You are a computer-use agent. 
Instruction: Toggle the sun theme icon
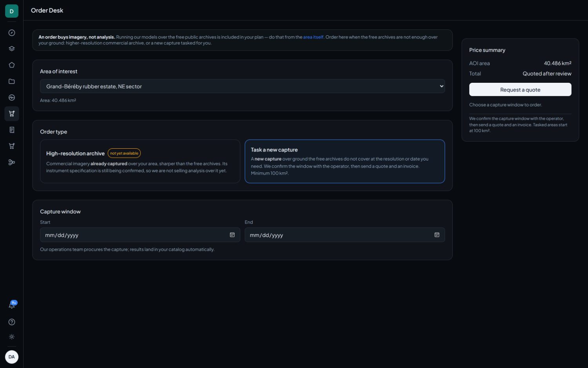(x=12, y=337)
